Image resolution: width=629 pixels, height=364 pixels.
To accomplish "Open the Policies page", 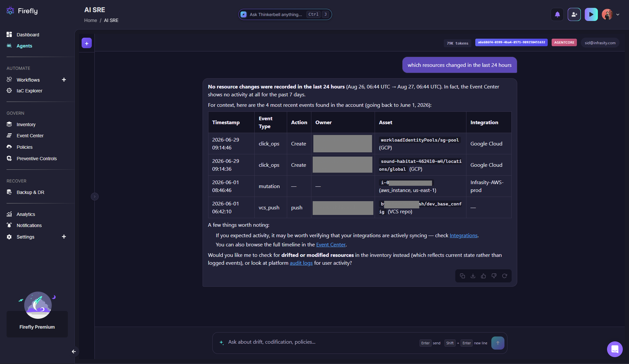I will click(25, 147).
